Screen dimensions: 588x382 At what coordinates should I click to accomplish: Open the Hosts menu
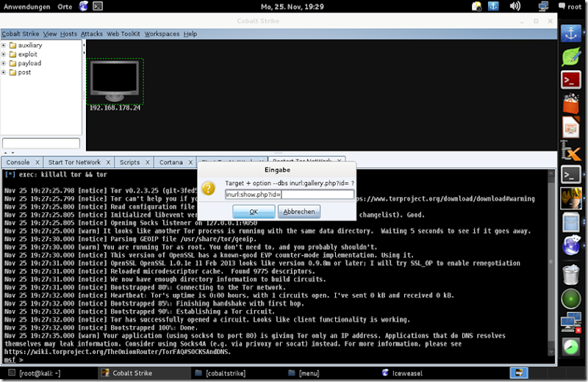click(68, 34)
